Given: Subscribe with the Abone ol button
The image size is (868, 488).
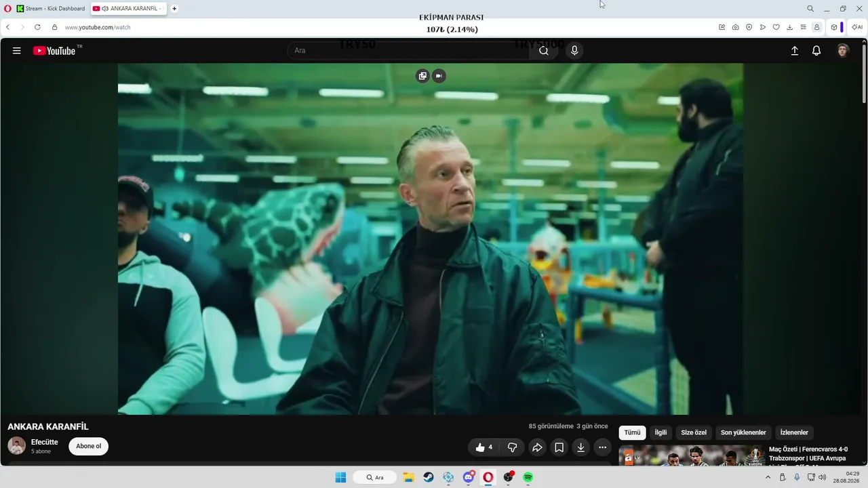Looking at the screenshot, I should 89,446.
